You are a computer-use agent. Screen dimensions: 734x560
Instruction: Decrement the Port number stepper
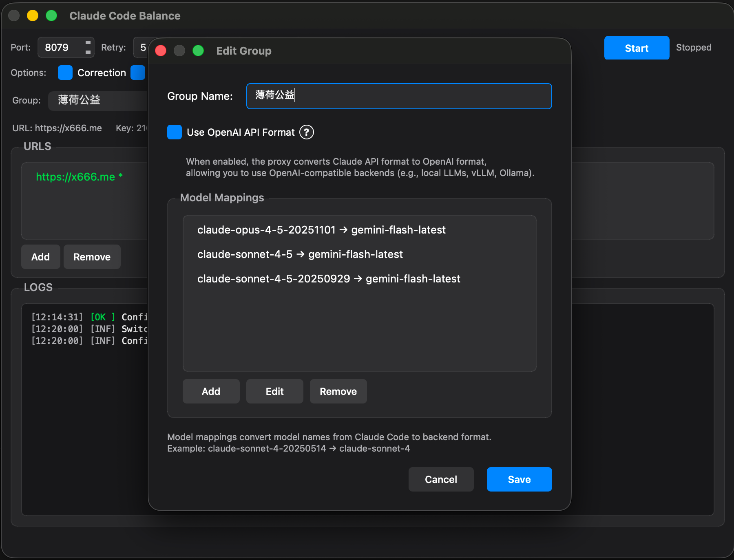(88, 52)
